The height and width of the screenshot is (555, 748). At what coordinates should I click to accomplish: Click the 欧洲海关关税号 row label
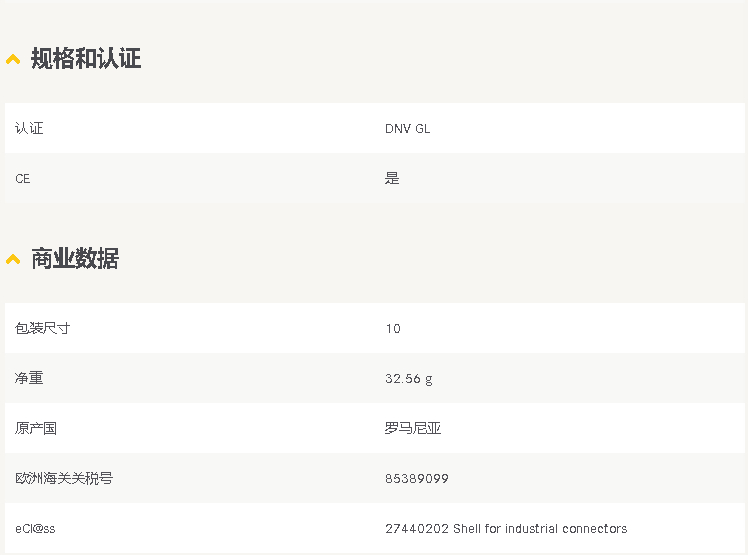pyautogui.click(x=64, y=478)
